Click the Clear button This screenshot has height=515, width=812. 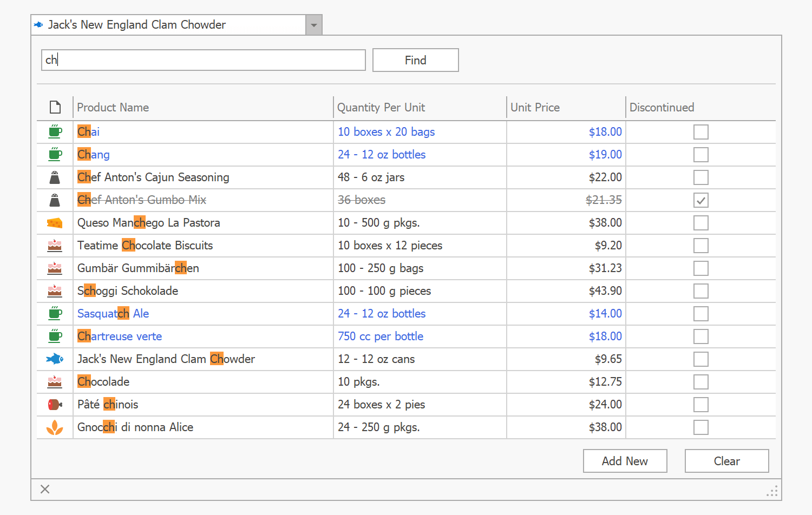coord(726,461)
